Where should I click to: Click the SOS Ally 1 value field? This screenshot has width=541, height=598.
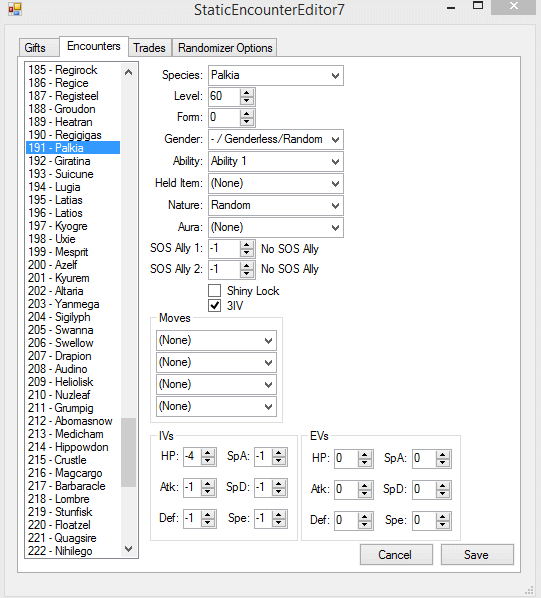225,249
